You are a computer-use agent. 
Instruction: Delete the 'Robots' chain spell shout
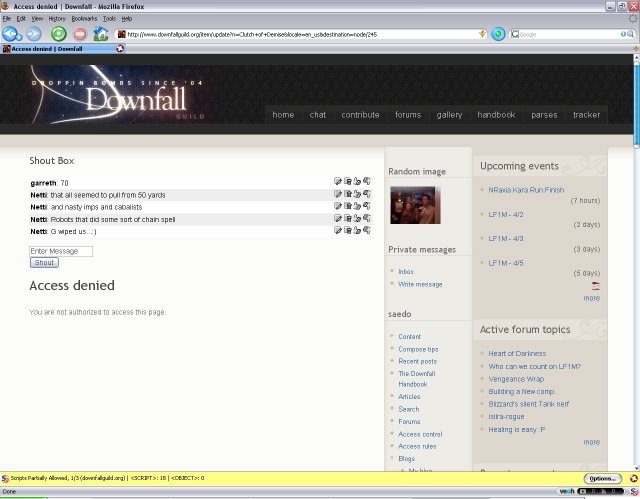click(347, 218)
